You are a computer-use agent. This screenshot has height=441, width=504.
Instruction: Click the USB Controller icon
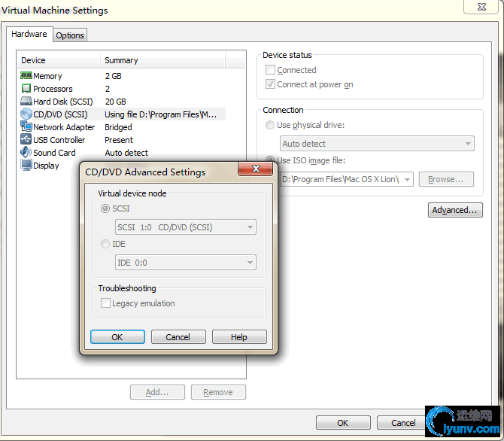point(26,139)
